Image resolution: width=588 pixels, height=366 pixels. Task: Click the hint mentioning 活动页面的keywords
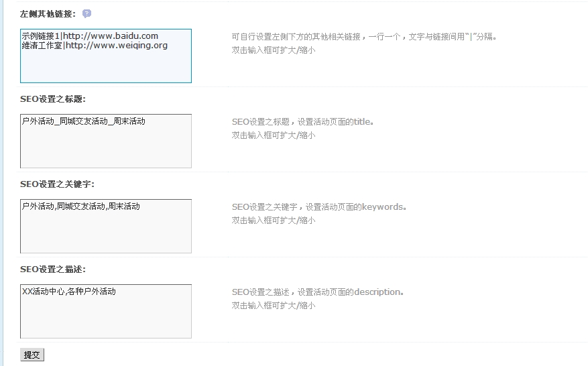pos(319,207)
